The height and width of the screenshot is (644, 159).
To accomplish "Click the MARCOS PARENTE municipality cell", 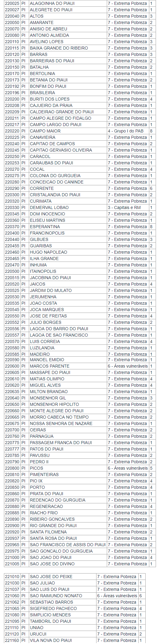I will (x=68, y=366).
